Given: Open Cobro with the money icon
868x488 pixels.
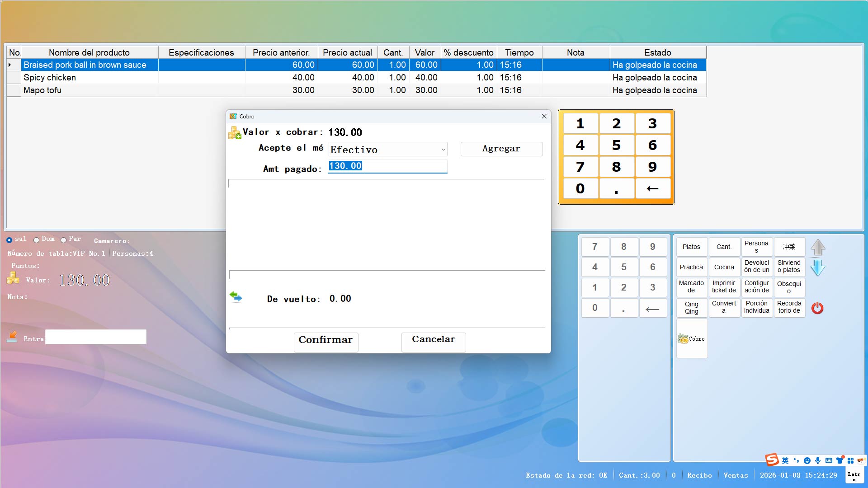Looking at the screenshot, I should [x=691, y=338].
